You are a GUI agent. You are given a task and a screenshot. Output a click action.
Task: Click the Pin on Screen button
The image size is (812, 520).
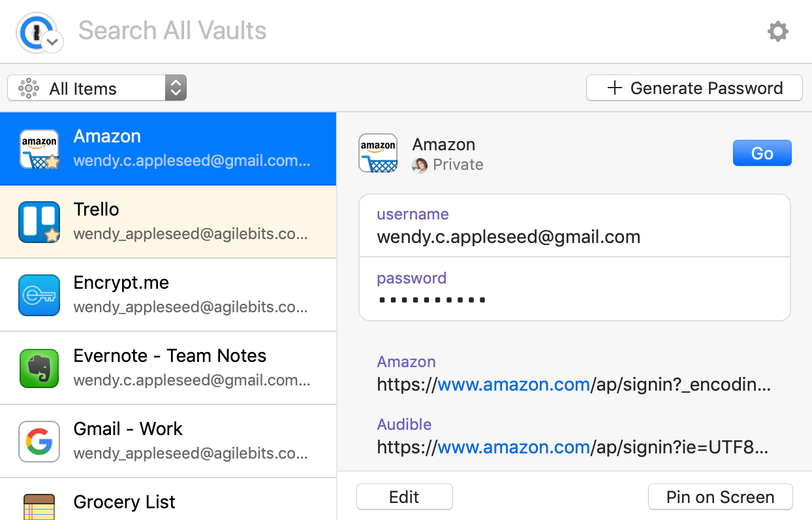click(720, 497)
